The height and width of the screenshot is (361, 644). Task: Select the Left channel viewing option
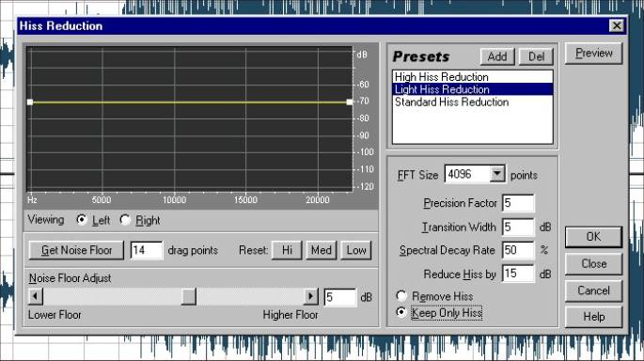82,220
